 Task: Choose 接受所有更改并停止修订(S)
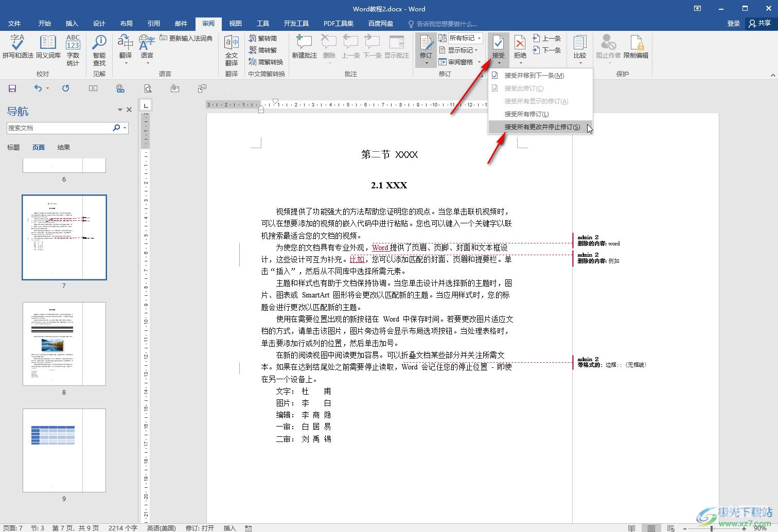point(540,127)
